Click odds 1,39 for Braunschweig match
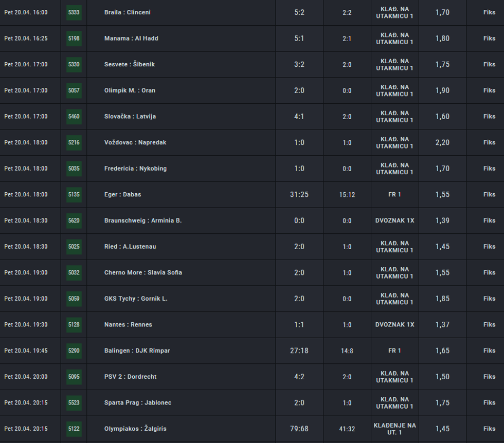The height and width of the screenshot is (443, 504). (x=442, y=220)
